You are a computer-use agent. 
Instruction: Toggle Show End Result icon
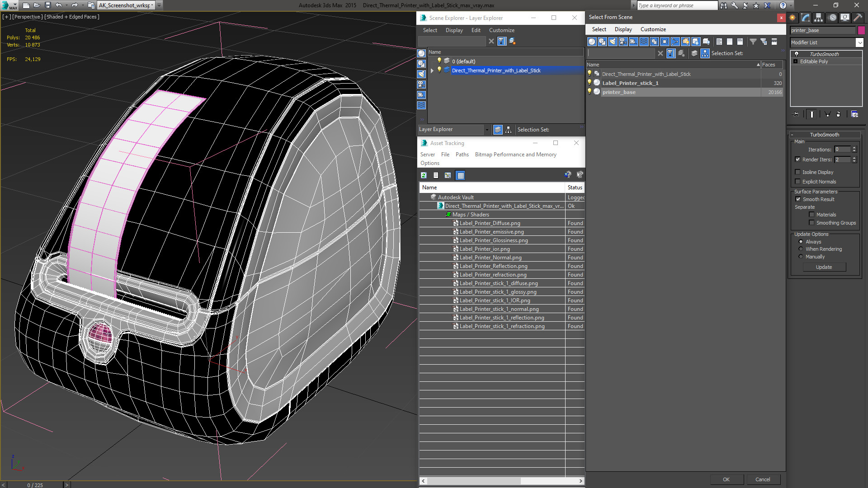[812, 114]
